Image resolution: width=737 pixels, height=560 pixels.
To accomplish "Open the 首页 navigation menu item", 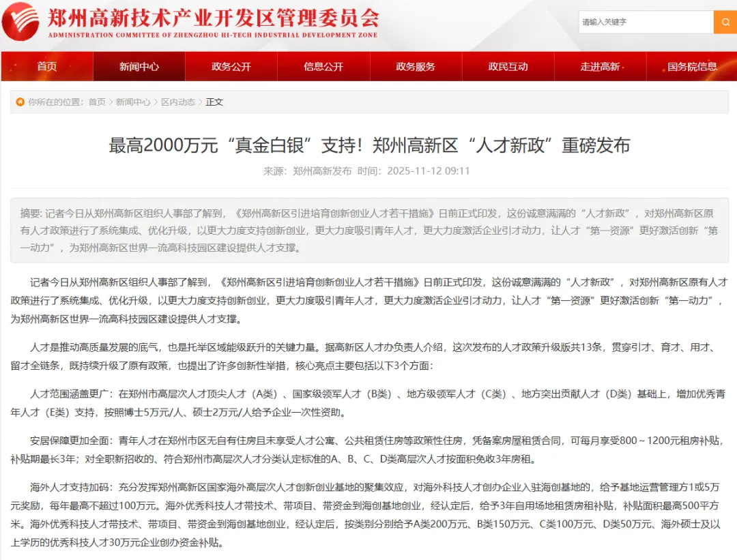I will click(x=47, y=67).
